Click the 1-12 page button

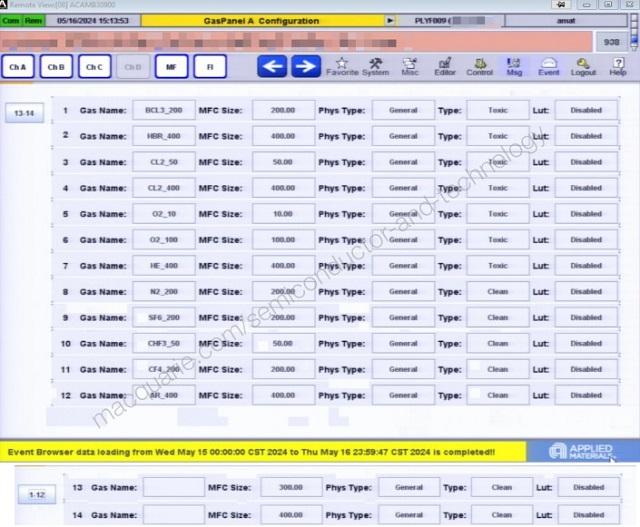[37, 494]
